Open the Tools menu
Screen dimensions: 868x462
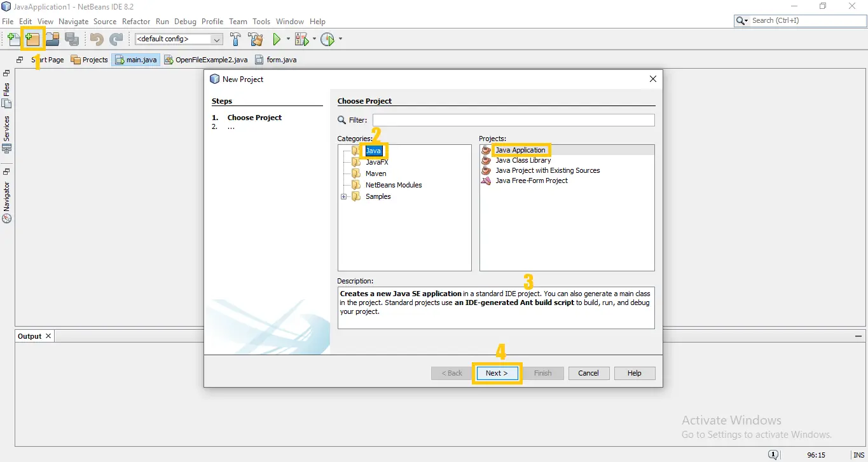coord(261,21)
